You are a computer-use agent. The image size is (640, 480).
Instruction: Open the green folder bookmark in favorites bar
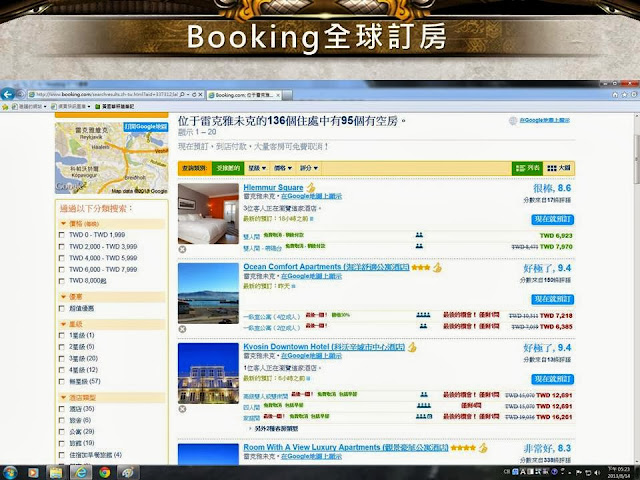tap(114, 107)
